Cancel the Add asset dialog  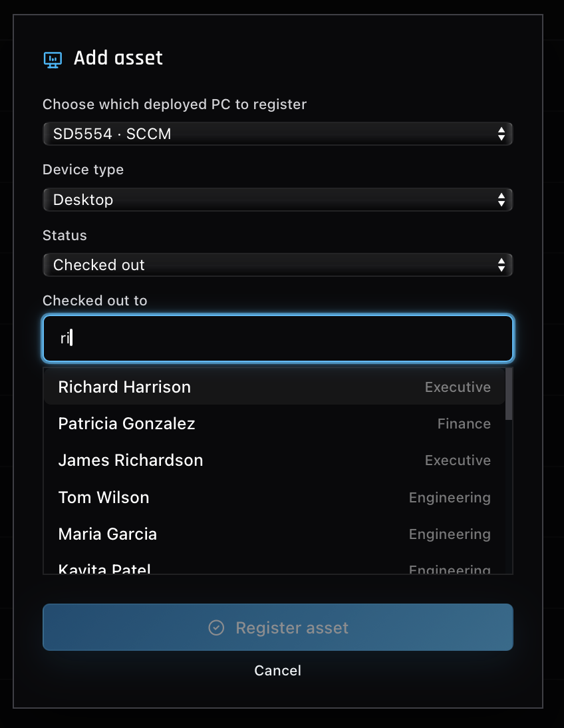click(x=277, y=670)
